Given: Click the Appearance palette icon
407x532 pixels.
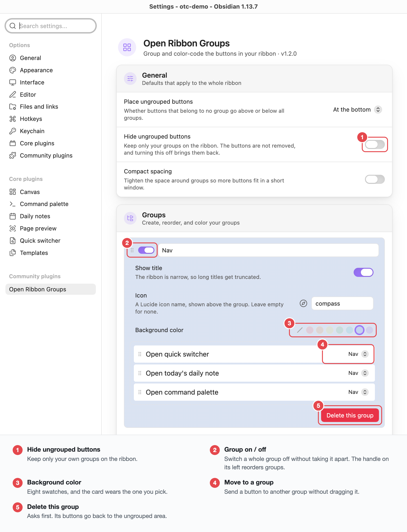Looking at the screenshot, I should 13,70.
